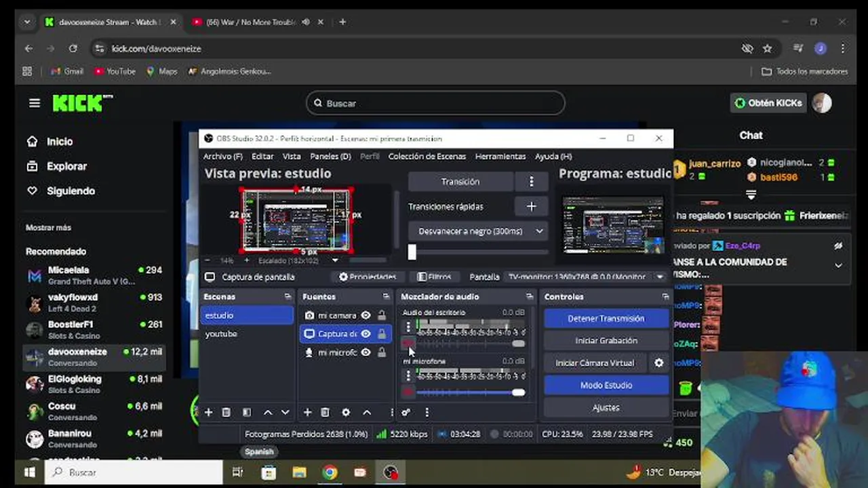The width and height of the screenshot is (868, 488).
Task: Add a new source with Fuentes plus icon
Action: pos(307,412)
